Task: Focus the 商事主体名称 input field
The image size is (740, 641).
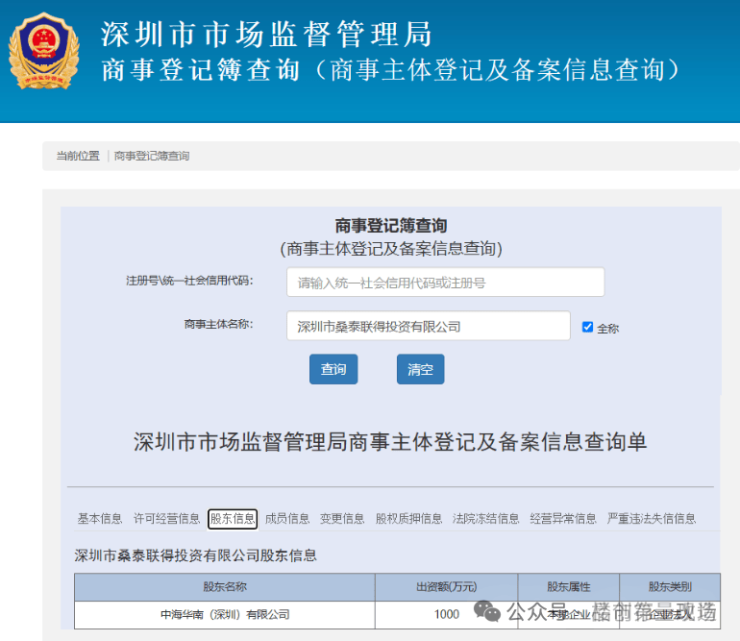Action: (429, 326)
